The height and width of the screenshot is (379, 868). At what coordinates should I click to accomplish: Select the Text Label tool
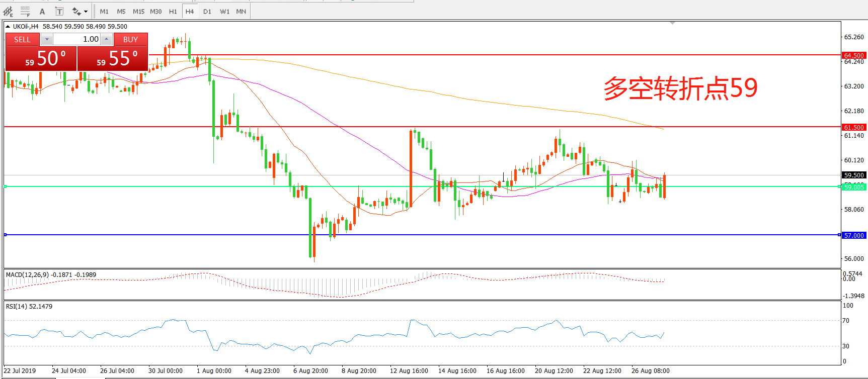pos(59,11)
